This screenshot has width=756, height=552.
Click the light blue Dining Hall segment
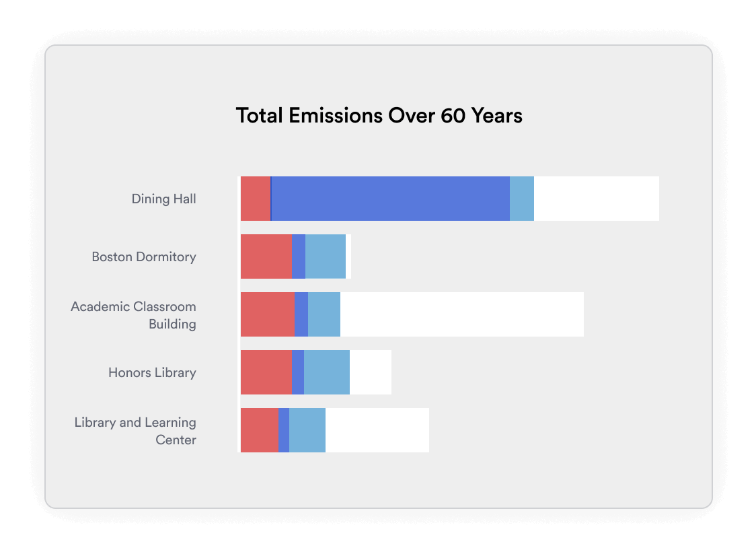coord(522,199)
